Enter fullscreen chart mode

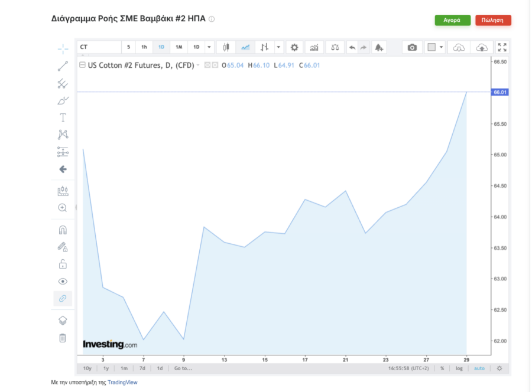pos(502,47)
